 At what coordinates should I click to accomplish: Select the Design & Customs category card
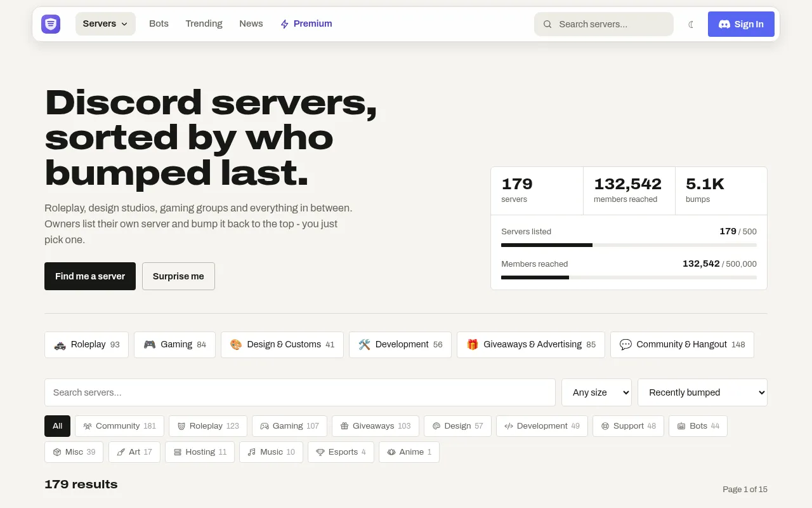(x=282, y=345)
